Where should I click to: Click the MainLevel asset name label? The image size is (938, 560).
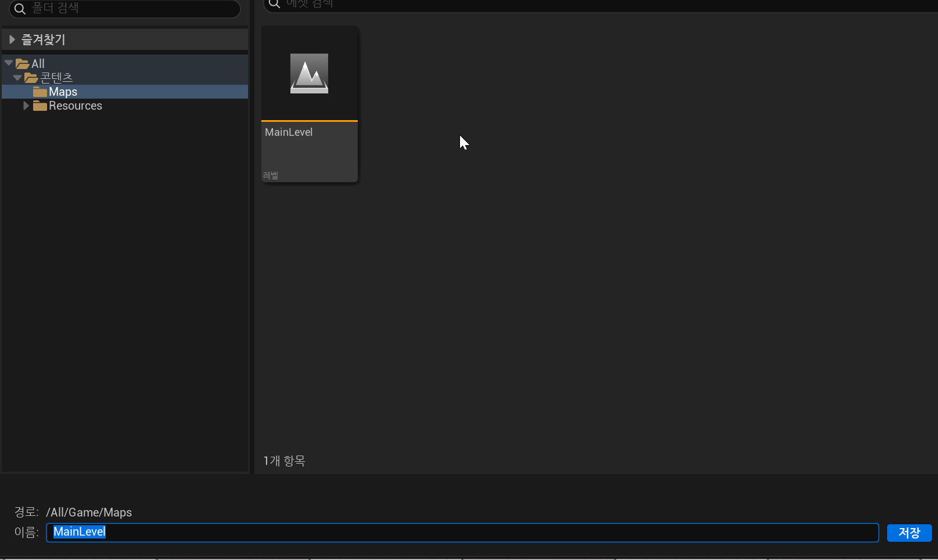[289, 132]
